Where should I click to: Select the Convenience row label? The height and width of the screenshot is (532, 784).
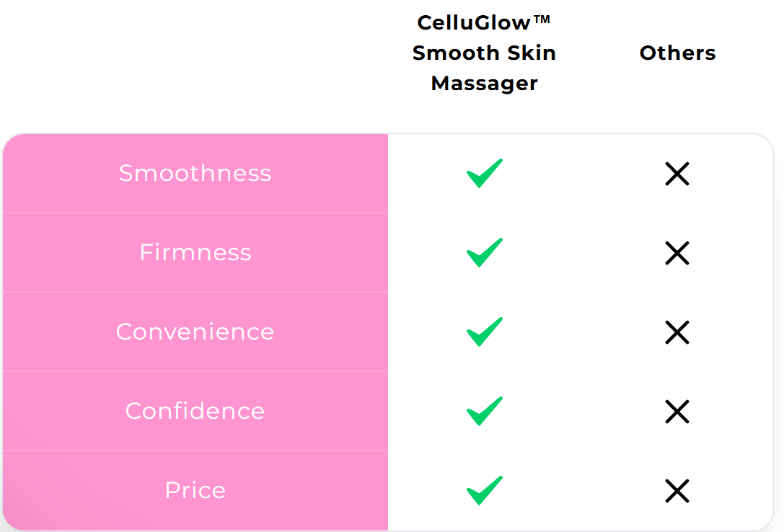195,332
